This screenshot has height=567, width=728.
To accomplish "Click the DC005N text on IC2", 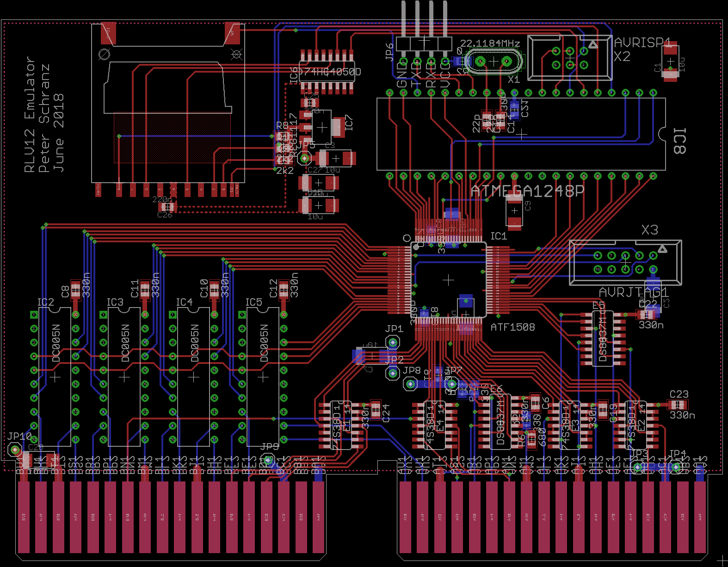I will pyautogui.click(x=56, y=343).
